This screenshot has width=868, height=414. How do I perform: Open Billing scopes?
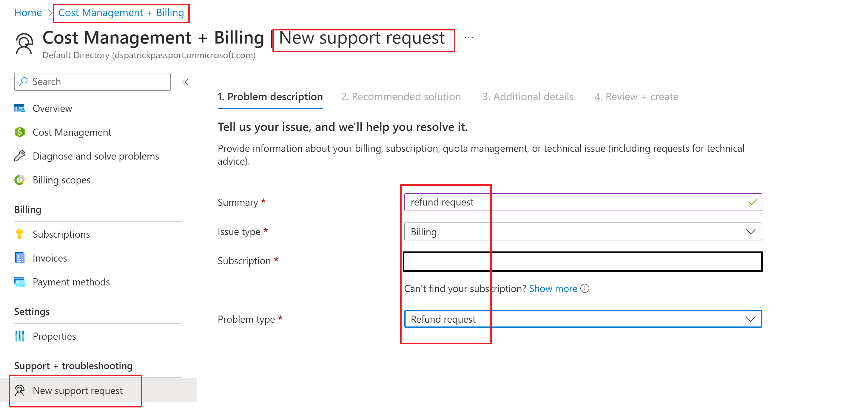point(61,180)
